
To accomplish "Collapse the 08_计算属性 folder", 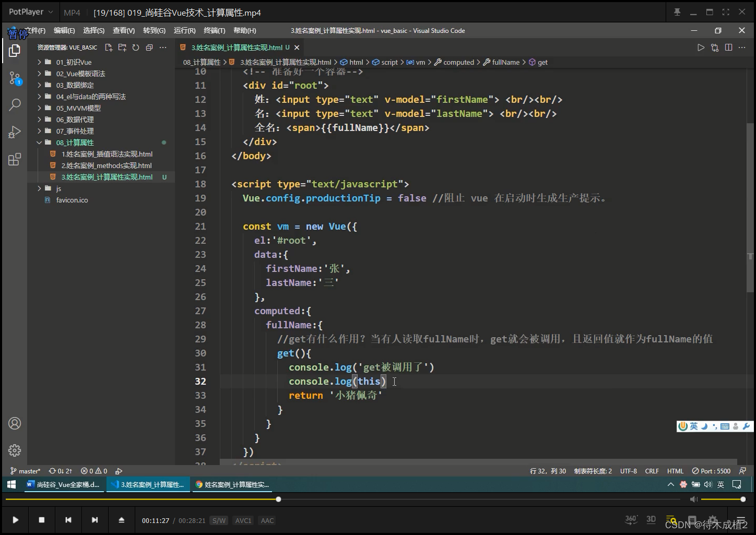I will tap(100, 142).
